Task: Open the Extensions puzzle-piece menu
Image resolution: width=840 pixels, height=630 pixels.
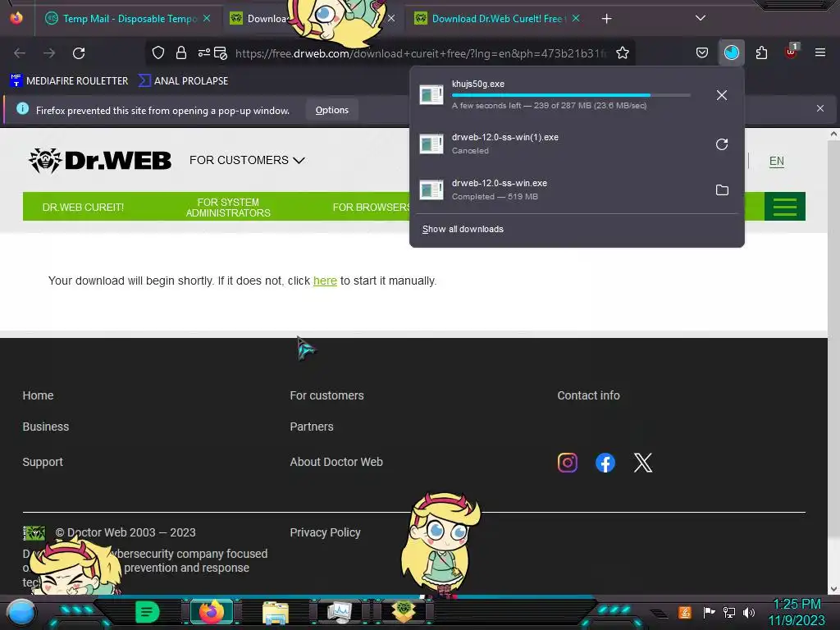Action: (761, 52)
